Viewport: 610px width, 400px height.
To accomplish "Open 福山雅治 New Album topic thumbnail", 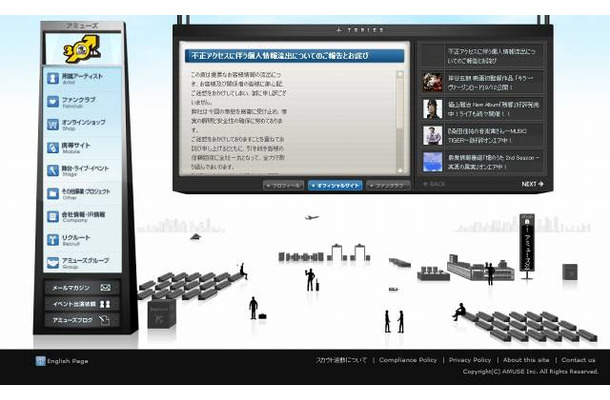I will point(433,109).
